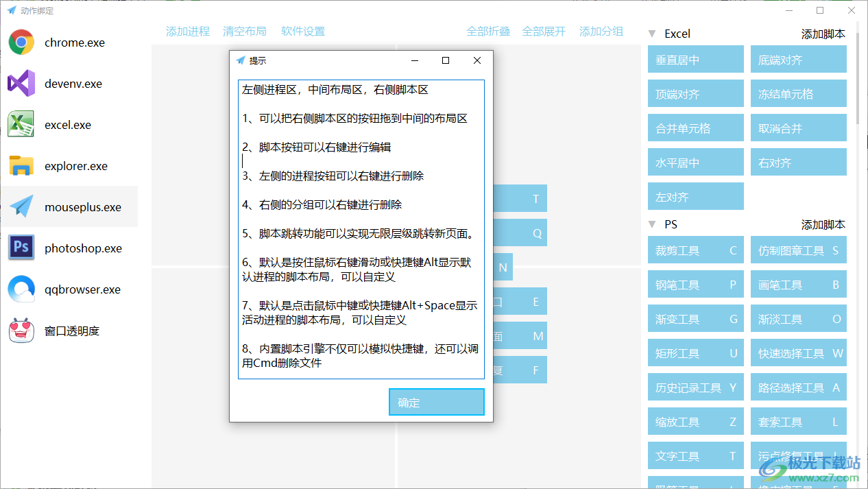Click the layout button with key N
This screenshot has width=868, height=489.
[503, 267]
